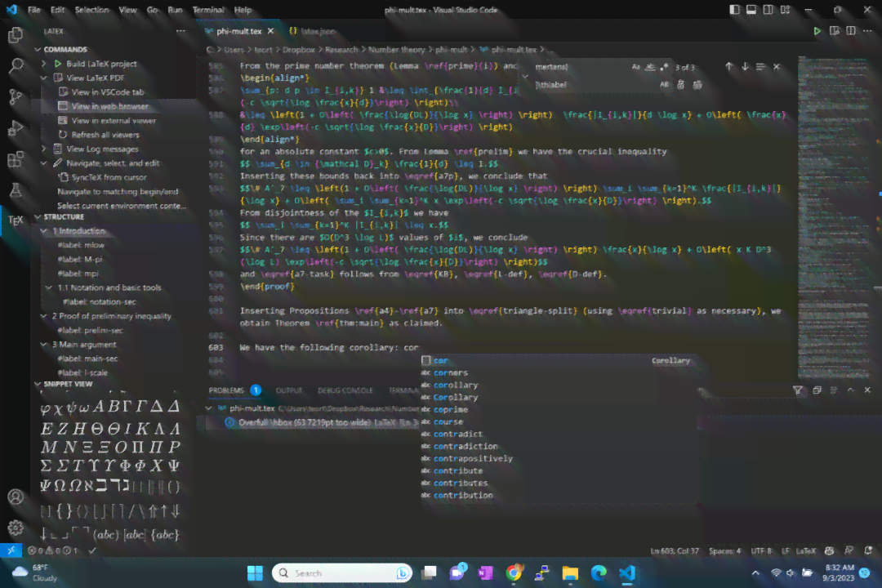Open the Source Control view
Image resolution: width=882 pixels, height=588 pixels.
(16, 97)
